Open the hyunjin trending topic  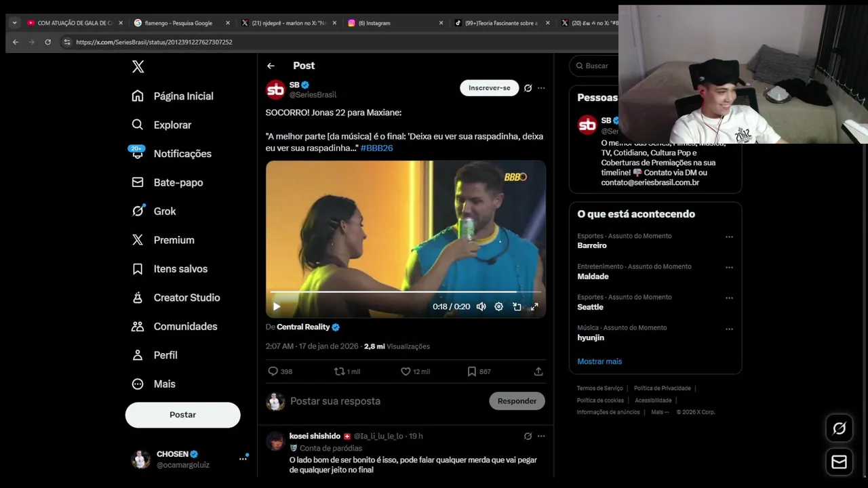point(591,338)
